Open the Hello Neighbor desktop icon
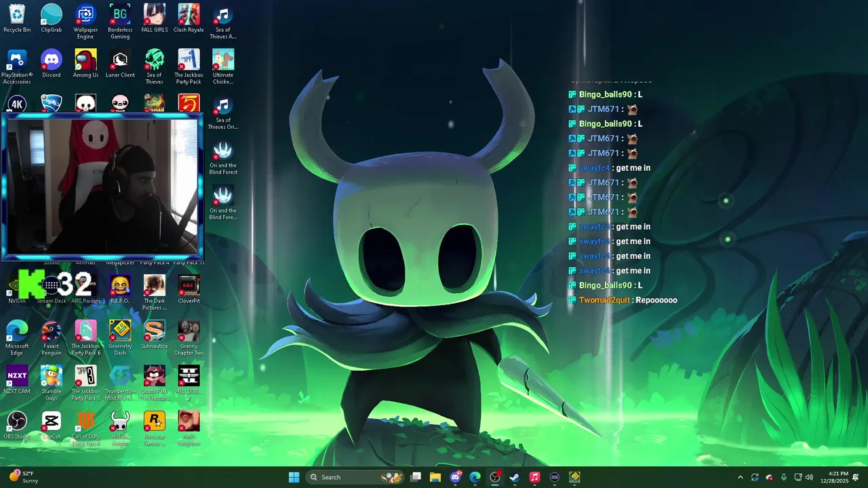Screen dimensions: 868x488 coord(189,428)
